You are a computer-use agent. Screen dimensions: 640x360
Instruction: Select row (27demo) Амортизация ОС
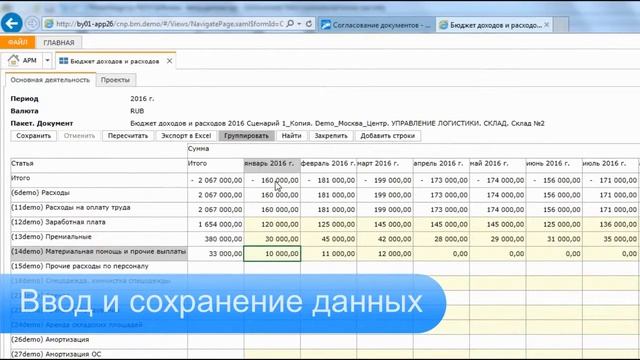(99, 354)
